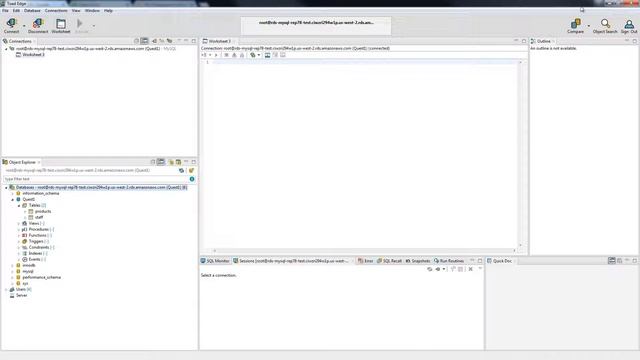Image resolution: width=640 pixels, height=360 pixels.
Task: Select the Triggers folder
Action: [36, 242]
